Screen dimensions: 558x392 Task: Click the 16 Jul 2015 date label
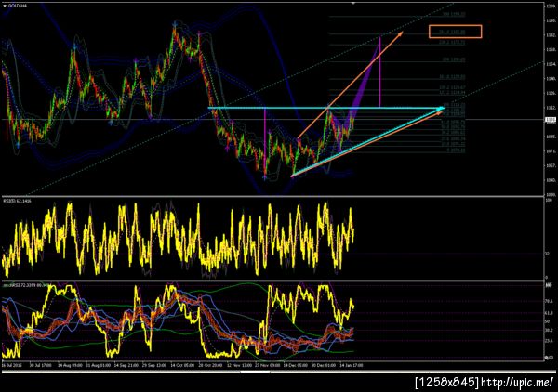[x=12, y=365]
